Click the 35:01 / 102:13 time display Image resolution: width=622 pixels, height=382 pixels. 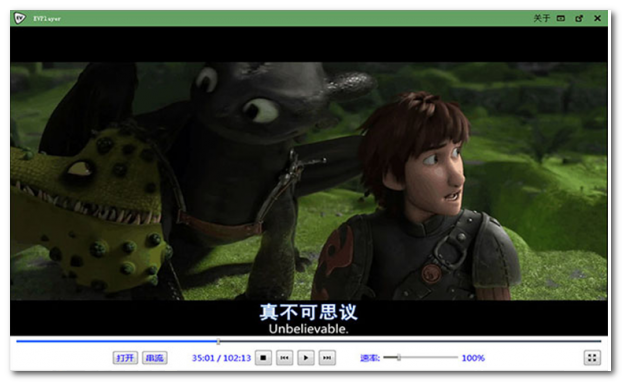point(221,358)
